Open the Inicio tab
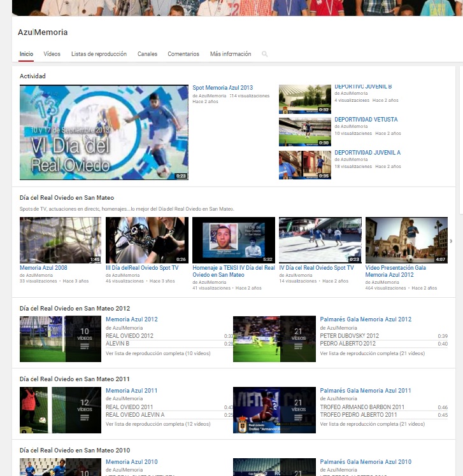The image size is (463, 476). click(26, 54)
